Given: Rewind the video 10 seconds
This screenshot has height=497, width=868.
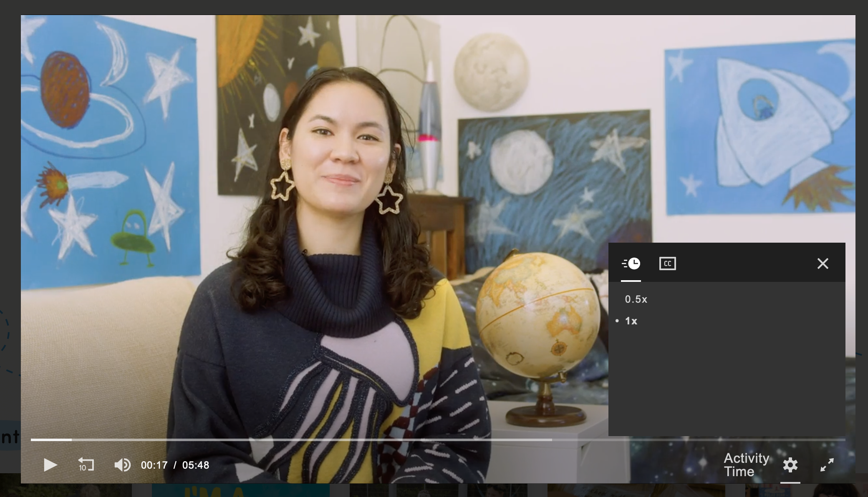Looking at the screenshot, I should (86, 464).
